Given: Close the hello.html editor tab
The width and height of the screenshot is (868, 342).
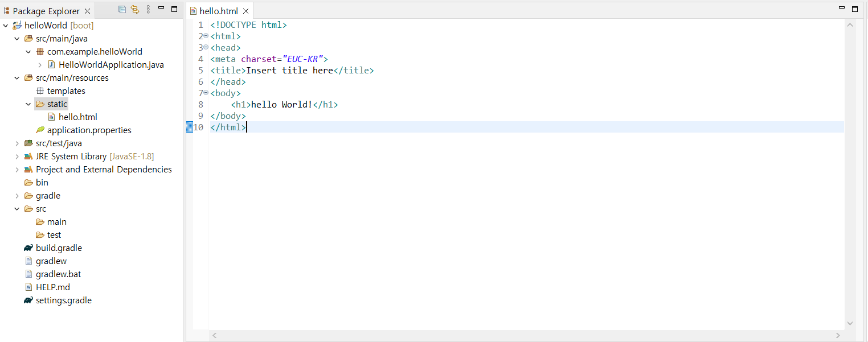Looking at the screenshot, I should click(x=245, y=10).
